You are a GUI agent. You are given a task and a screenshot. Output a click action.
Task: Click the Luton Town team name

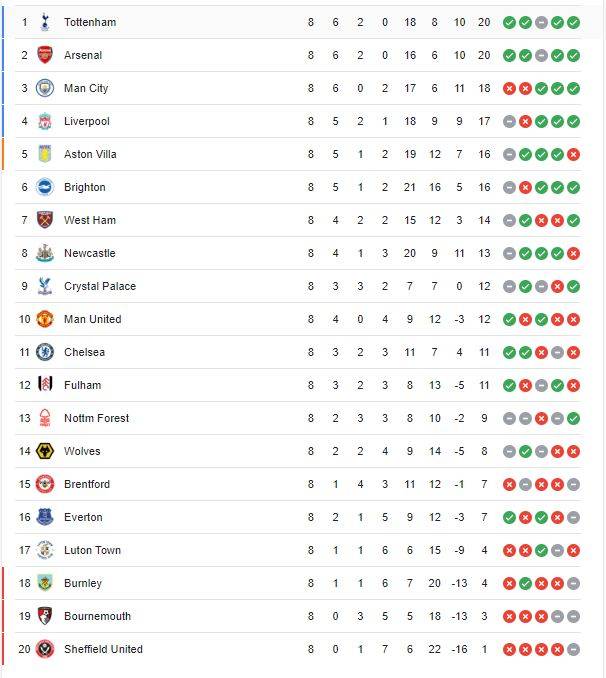click(x=92, y=550)
